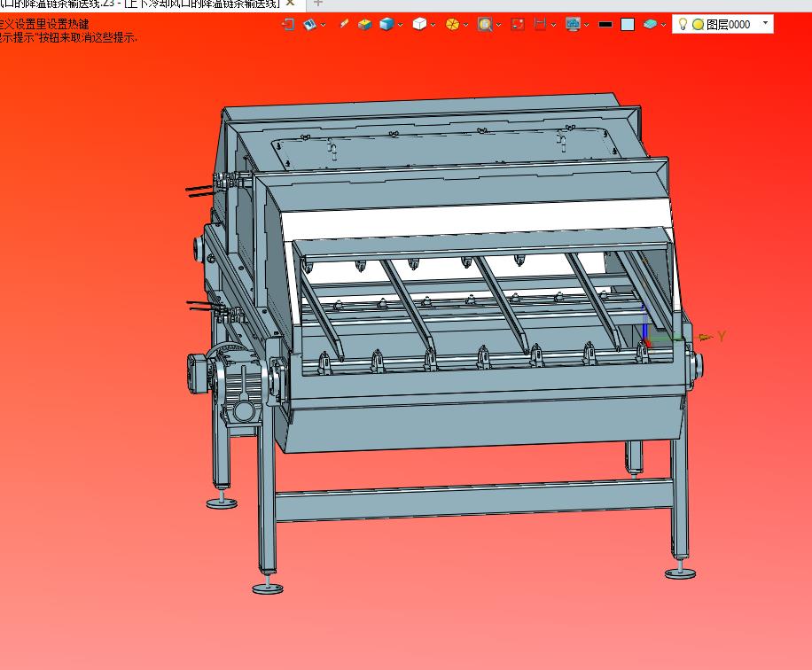The image size is (812, 670).
Task: Open the 图层0000 layer dropdown
Action: point(765,23)
